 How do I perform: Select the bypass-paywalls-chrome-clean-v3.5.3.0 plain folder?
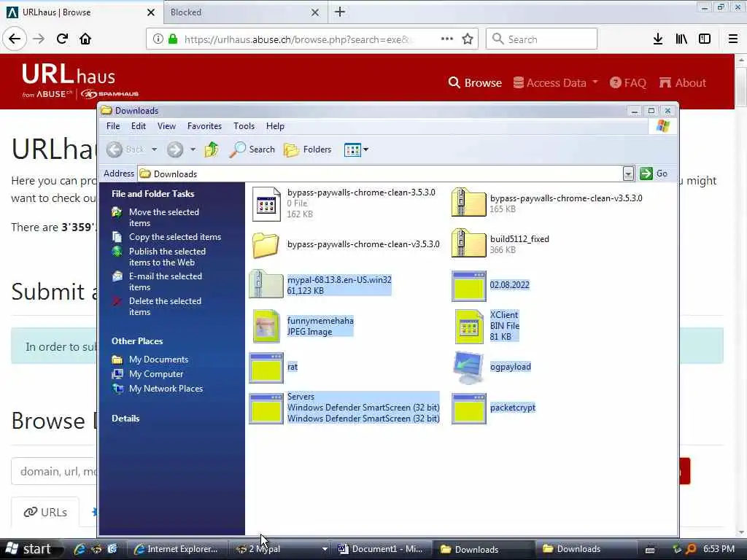pyautogui.click(x=266, y=245)
